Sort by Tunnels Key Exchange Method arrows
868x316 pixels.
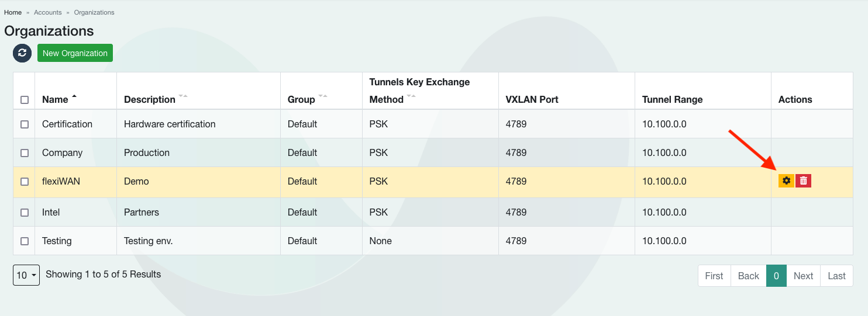(x=411, y=96)
